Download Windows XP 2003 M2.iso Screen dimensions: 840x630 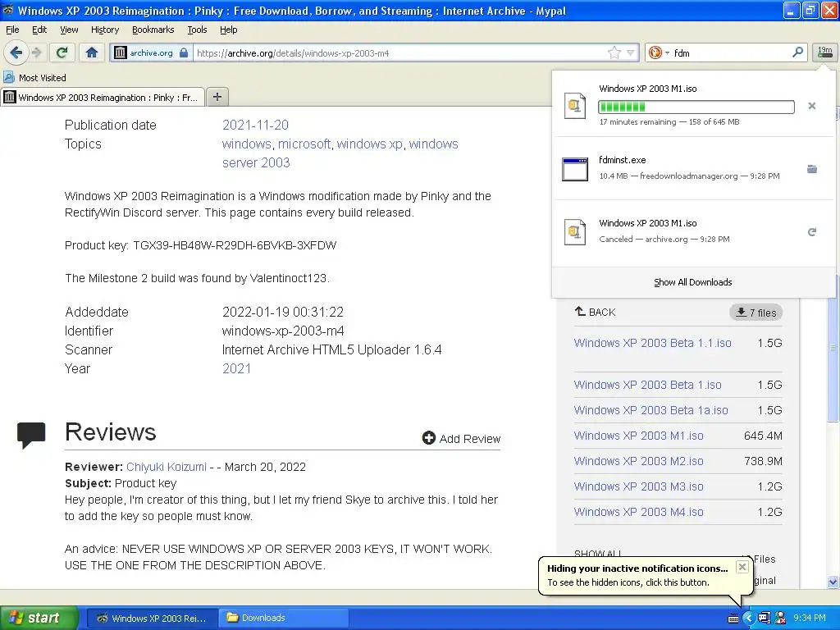[638, 461]
